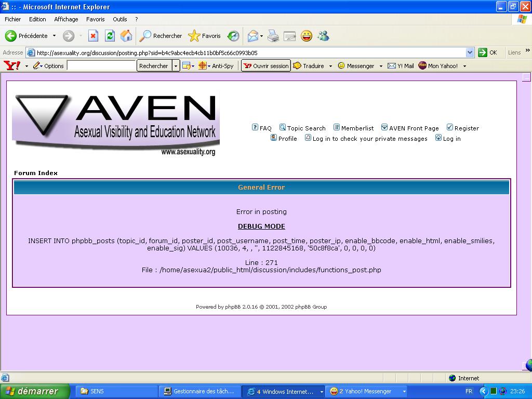Go to the Home page icon

tap(126, 36)
